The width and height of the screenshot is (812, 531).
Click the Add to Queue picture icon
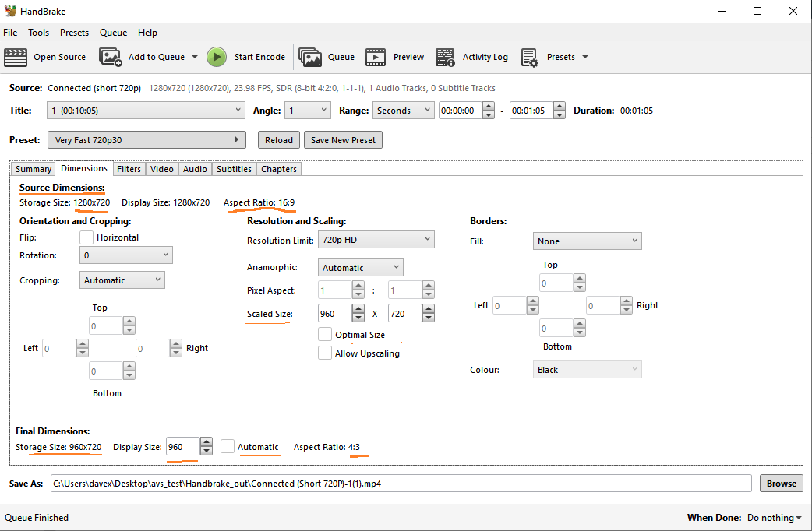coord(111,57)
